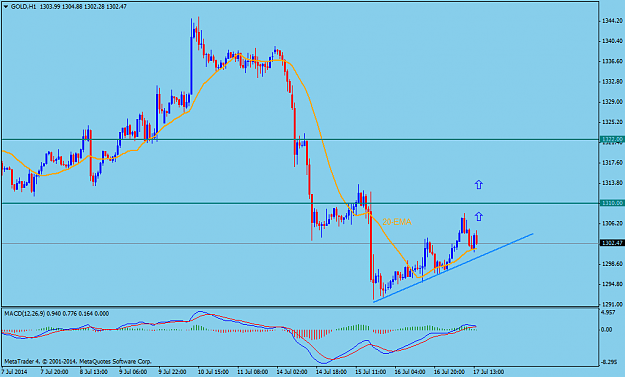
Task: Click the 9 Jul 22:00 time label
Action: click(x=173, y=372)
